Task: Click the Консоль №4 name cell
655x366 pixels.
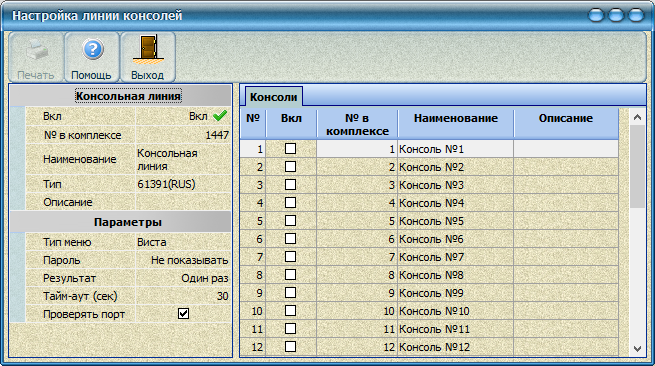Action: (456, 203)
